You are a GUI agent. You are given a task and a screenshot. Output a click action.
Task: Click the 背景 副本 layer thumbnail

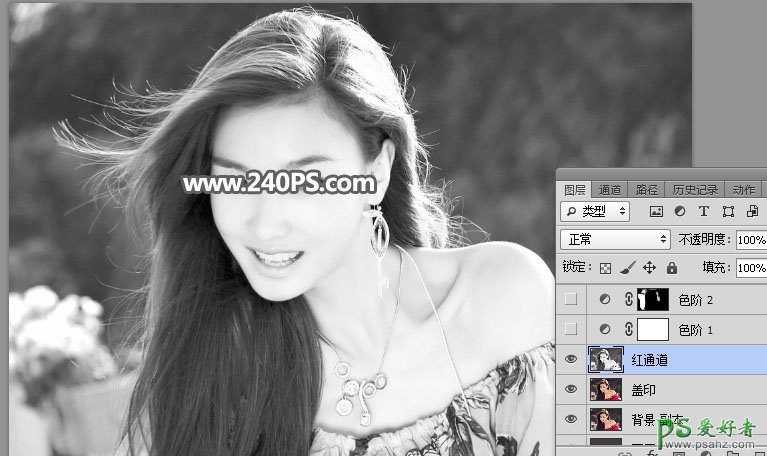(606, 419)
